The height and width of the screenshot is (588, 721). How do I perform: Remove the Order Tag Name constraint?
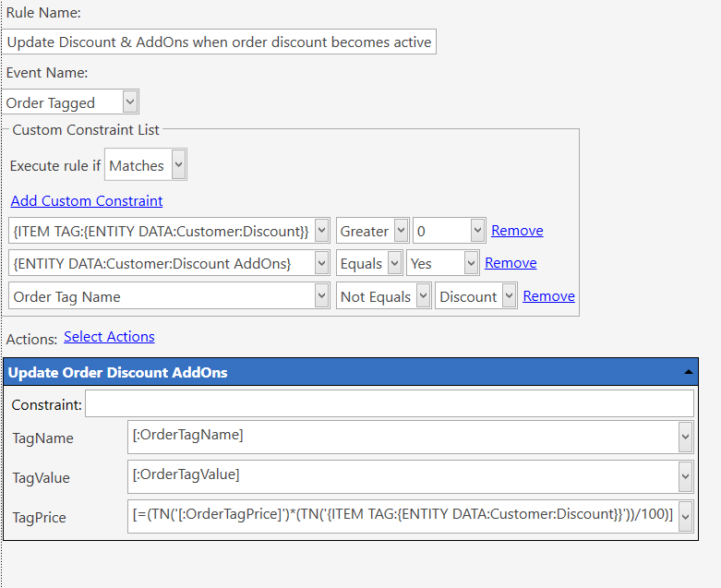(548, 296)
